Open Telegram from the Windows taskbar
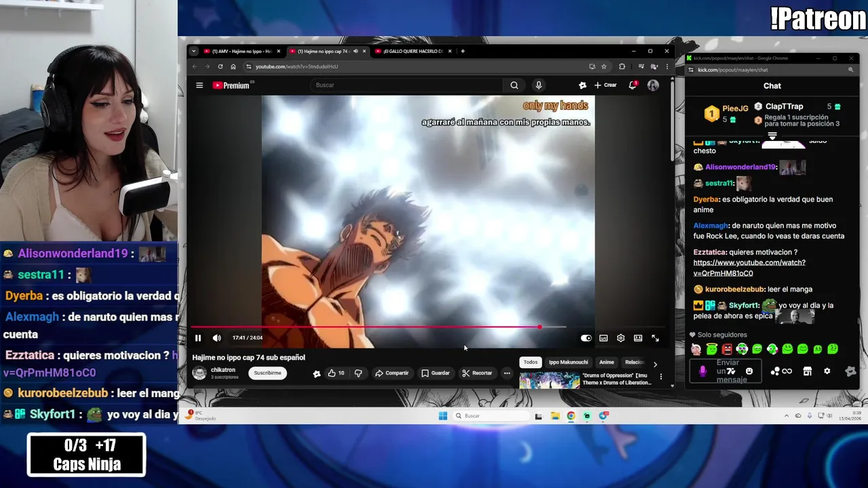Screen dimensions: 868x488 [604, 415]
